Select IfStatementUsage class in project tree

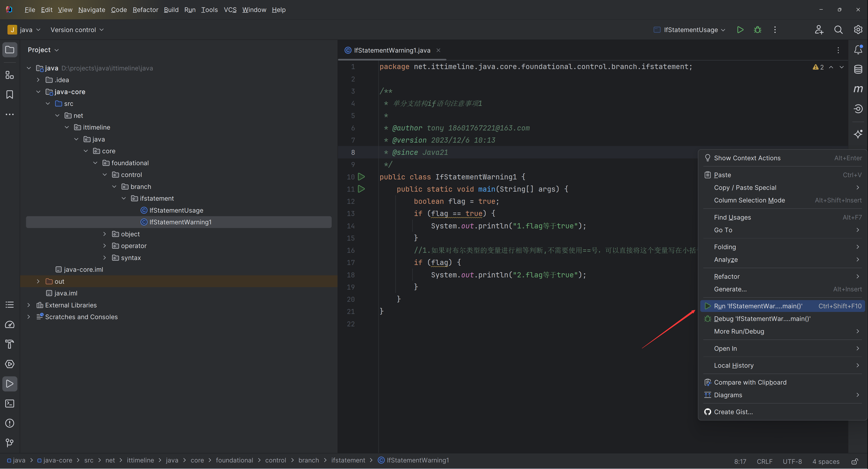coord(176,210)
